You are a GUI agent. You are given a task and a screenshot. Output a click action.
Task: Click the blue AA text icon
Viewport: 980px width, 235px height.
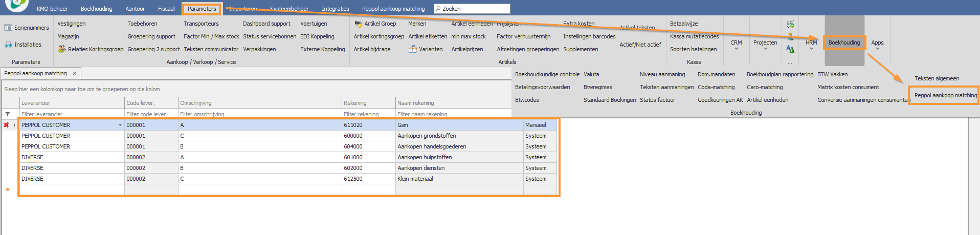pos(790,49)
